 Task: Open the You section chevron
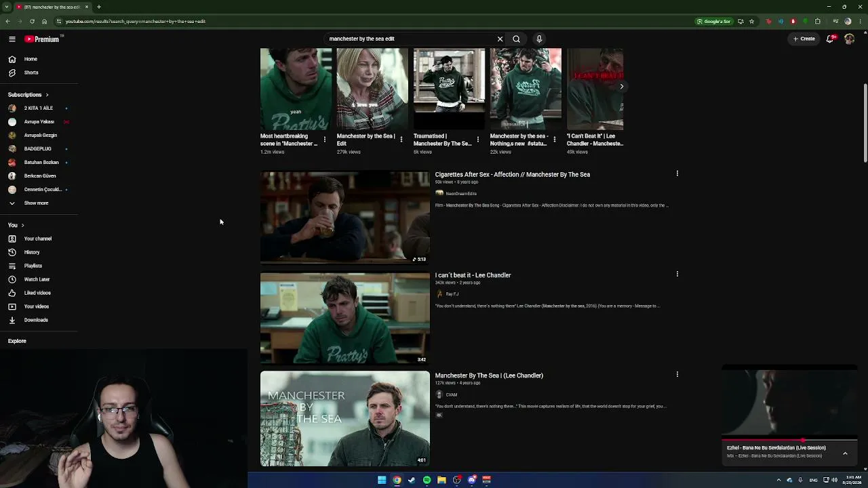(x=22, y=225)
